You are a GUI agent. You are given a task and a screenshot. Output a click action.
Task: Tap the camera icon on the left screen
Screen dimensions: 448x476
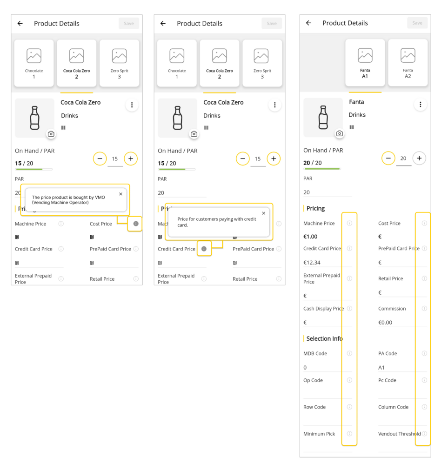[x=51, y=134]
